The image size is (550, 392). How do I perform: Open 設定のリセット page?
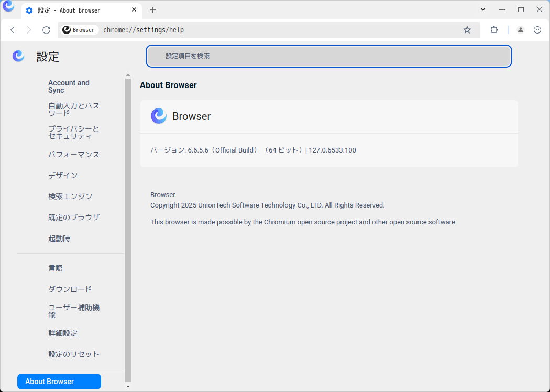pos(74,354)
